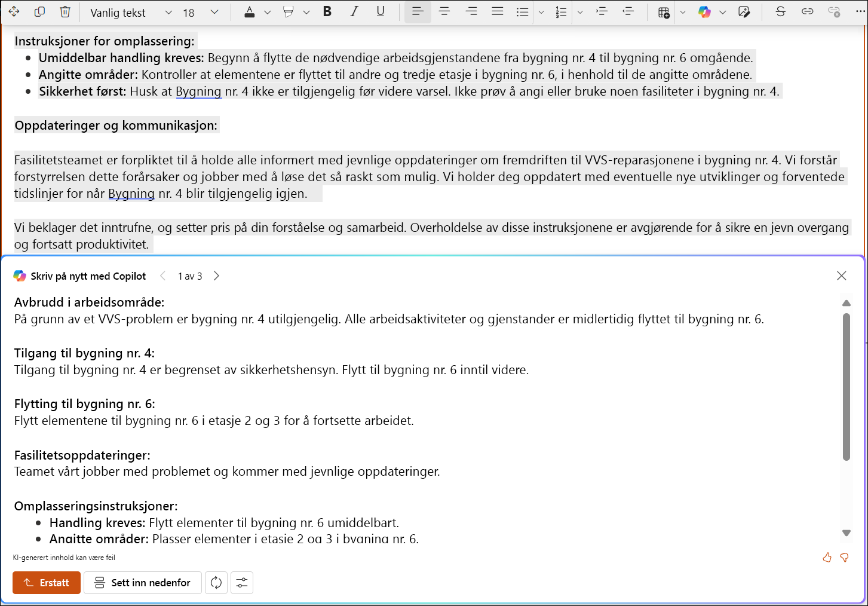
Task: Click the 'Omplasseringsinstruksjoner:' heading
Action: pos(96,506)
